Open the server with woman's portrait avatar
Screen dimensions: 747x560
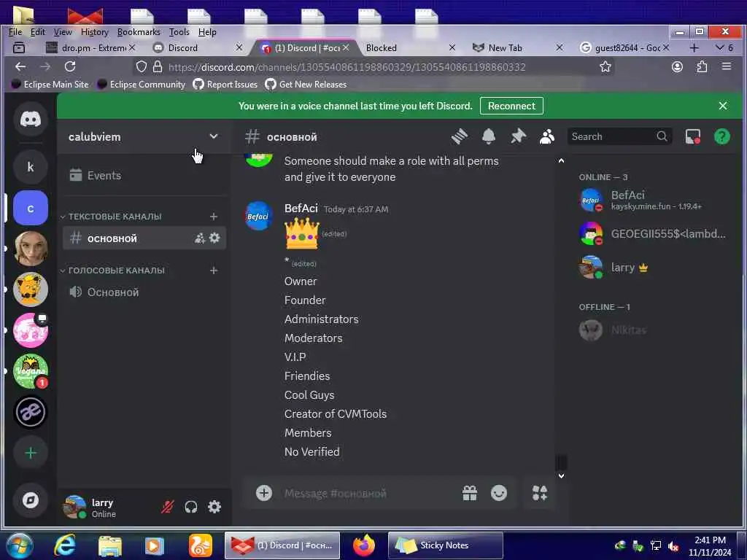[31, 249]
